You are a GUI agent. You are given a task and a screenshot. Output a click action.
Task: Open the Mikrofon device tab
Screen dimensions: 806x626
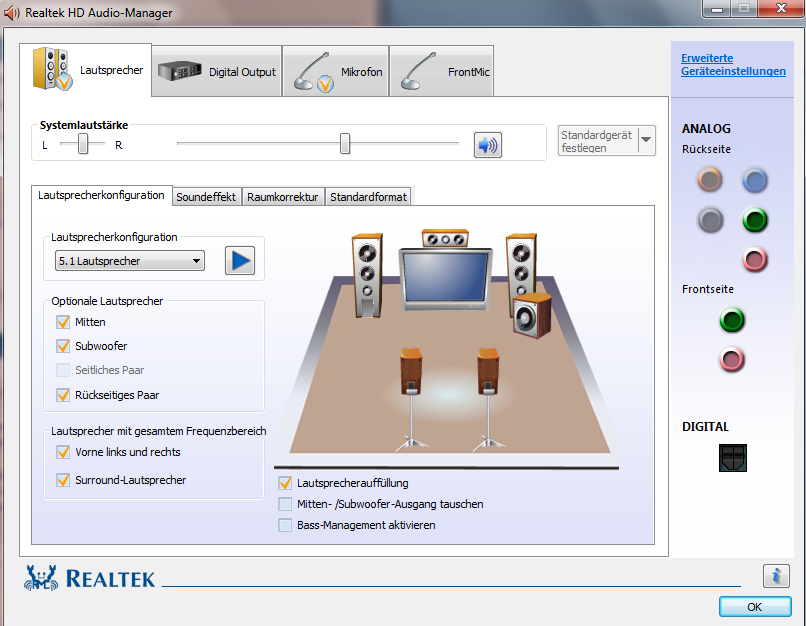(336, 71)
